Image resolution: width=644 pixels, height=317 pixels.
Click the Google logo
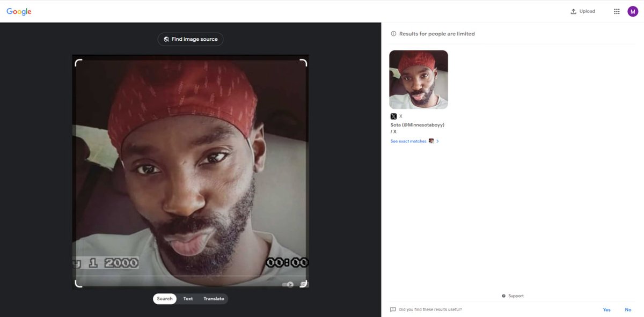click(18, 11)
